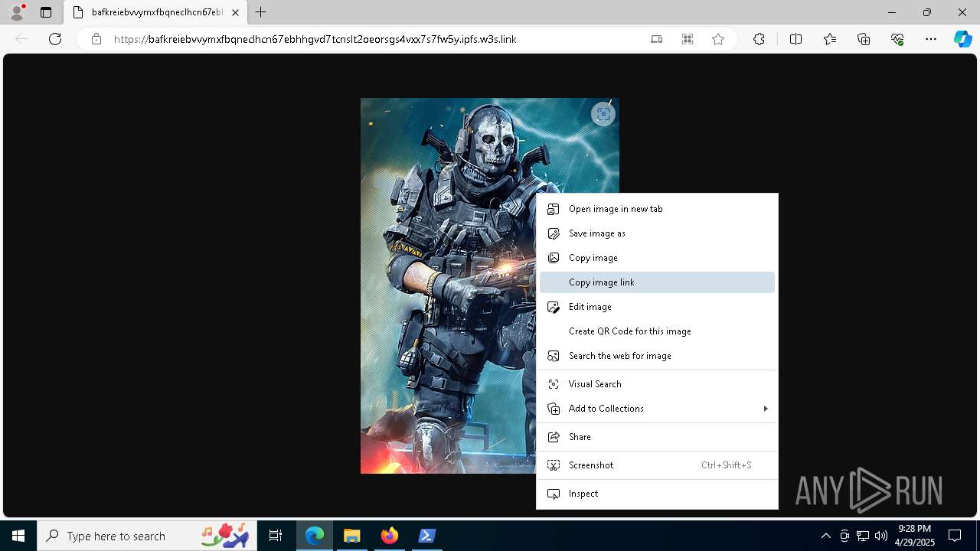Choose Visual Search menu entry
The image size is (980, 551).
[x=657, y=384]
